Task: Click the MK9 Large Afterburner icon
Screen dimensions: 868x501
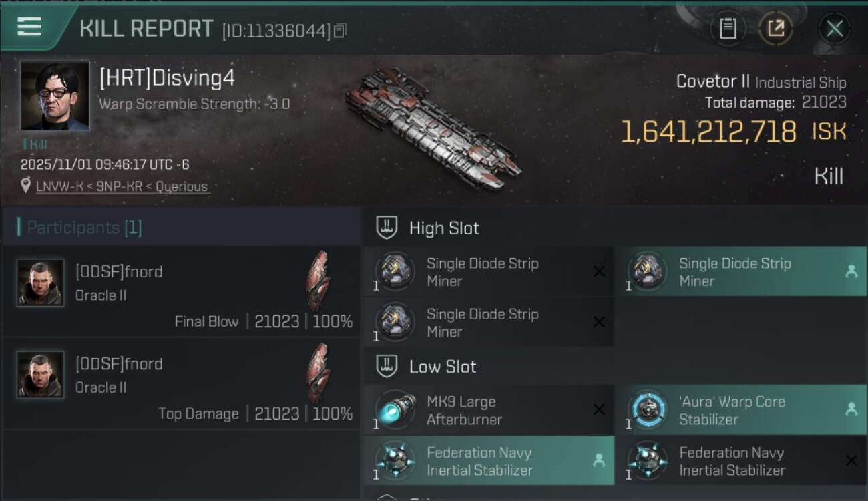Action: (x=395, y=410)
